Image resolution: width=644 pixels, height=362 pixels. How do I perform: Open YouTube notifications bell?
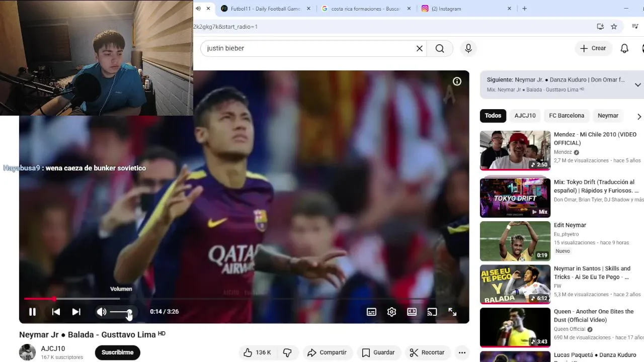tap(624, 48)
